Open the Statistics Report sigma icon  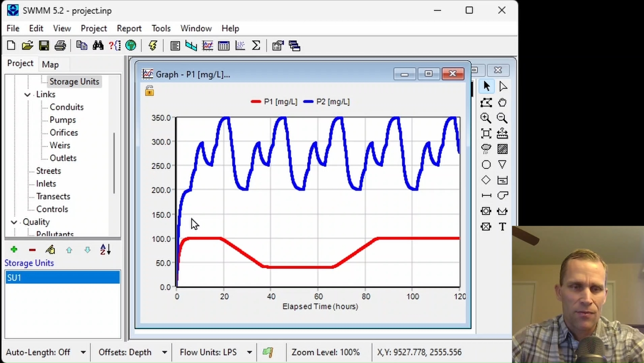pos(256,46)
